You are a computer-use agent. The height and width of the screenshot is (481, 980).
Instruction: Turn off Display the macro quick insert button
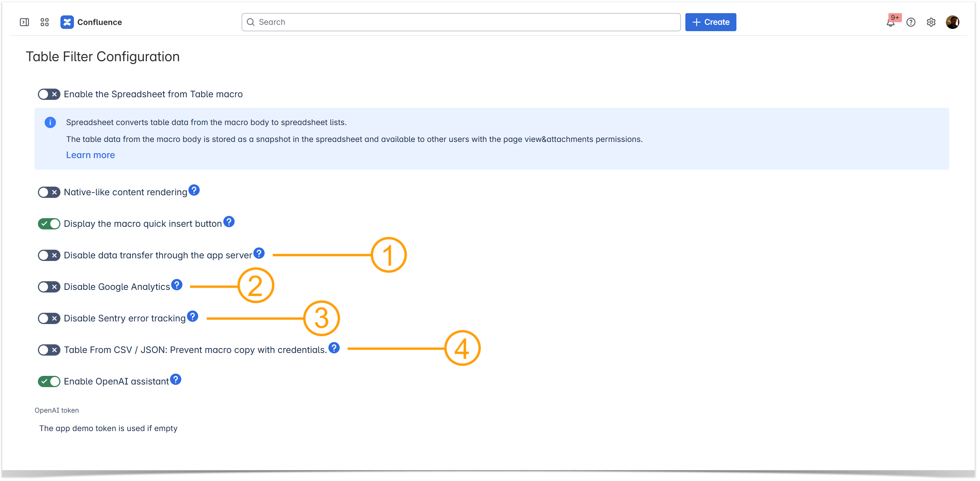pyautogui.click(x=49, y=224)
